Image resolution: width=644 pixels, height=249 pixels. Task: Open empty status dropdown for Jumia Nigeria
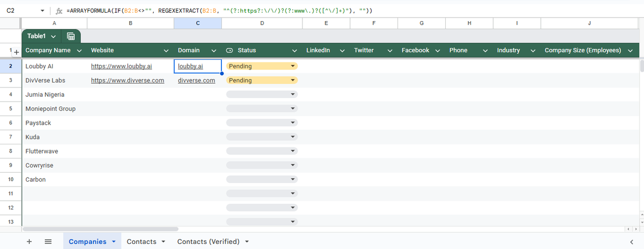click(x=262, y=95)
